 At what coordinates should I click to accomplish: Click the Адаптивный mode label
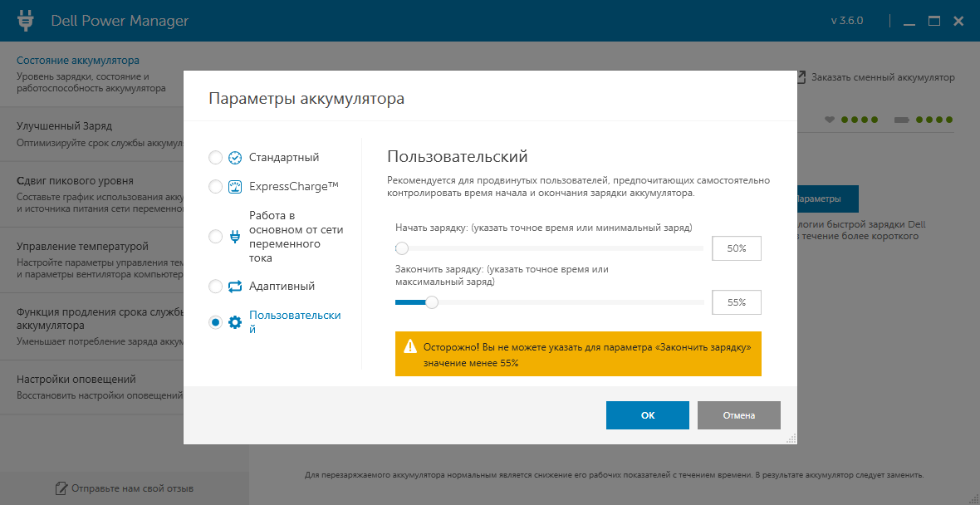tap(282, 287)
